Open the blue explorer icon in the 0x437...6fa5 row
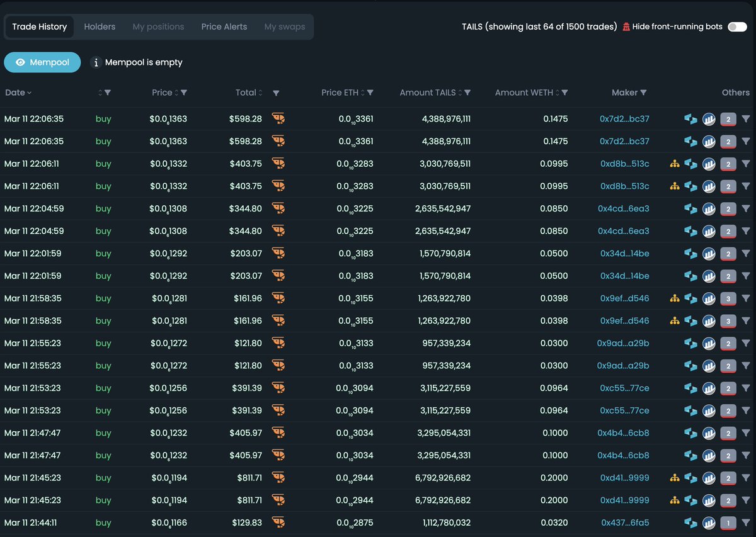This screenshot has width=756, height=537. point(690,523)
